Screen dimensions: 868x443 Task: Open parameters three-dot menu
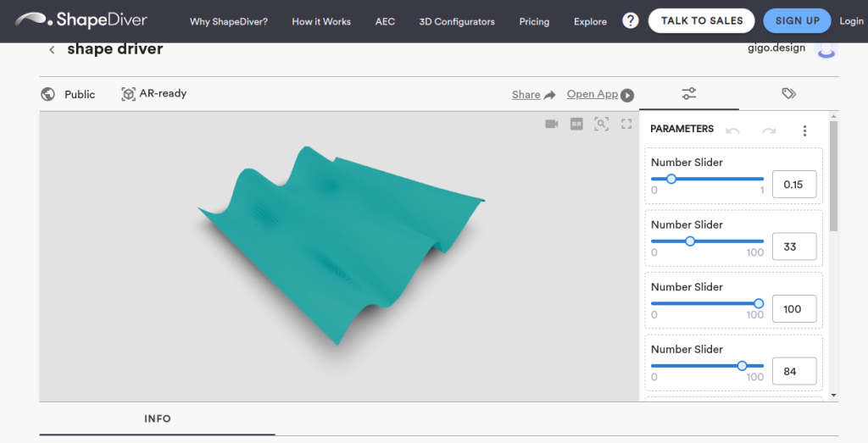pyautogui.click(x=805, y=130)
